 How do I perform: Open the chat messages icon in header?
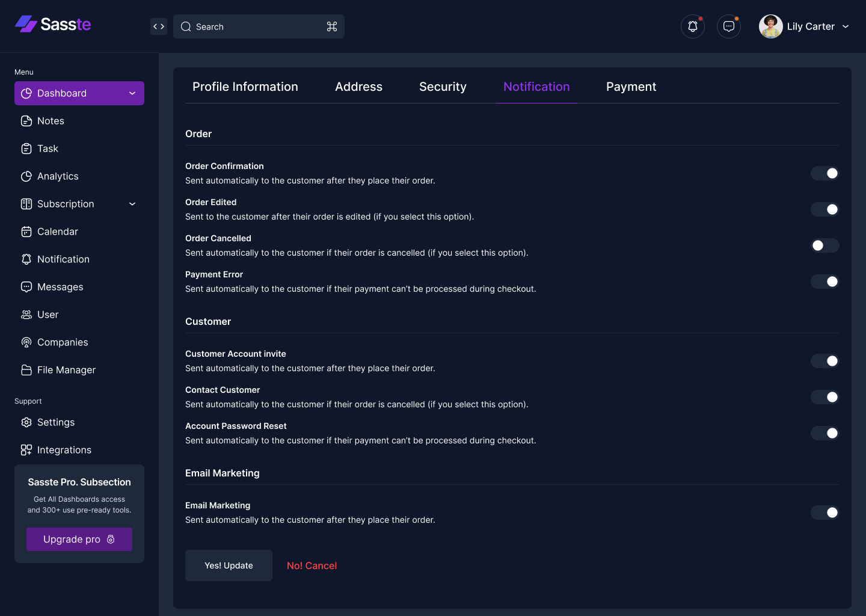(729, 26)
